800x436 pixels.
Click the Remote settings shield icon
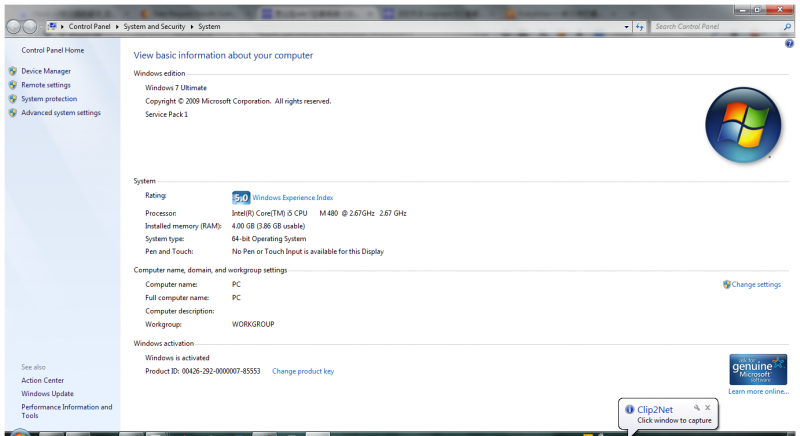pyautogui.click(x=13, y=85)
